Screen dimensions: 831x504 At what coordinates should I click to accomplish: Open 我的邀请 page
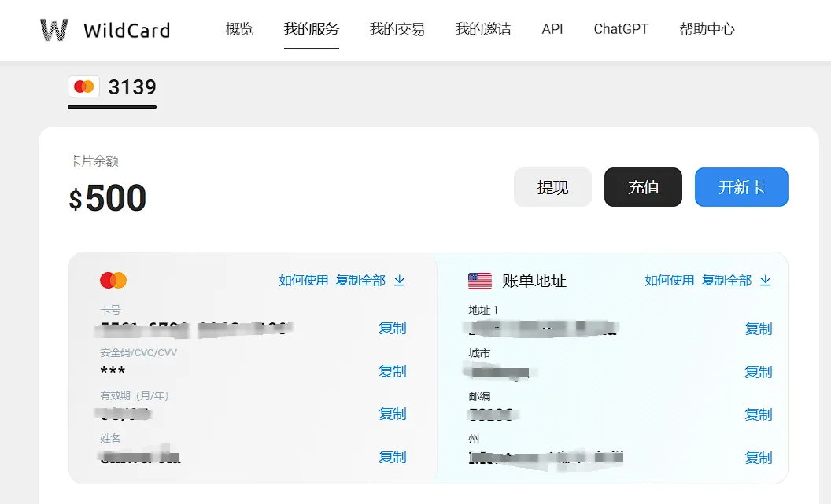click(482, 29)
